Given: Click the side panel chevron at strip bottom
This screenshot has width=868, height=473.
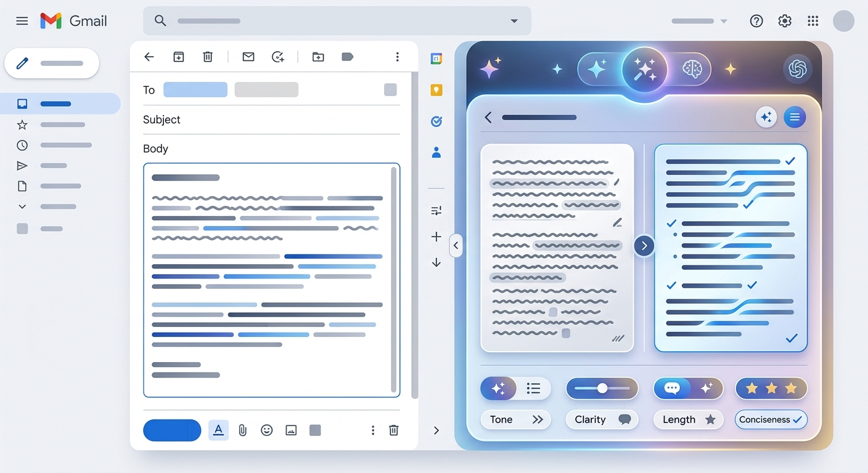Looking at the screenshot, I should (436, 431).
